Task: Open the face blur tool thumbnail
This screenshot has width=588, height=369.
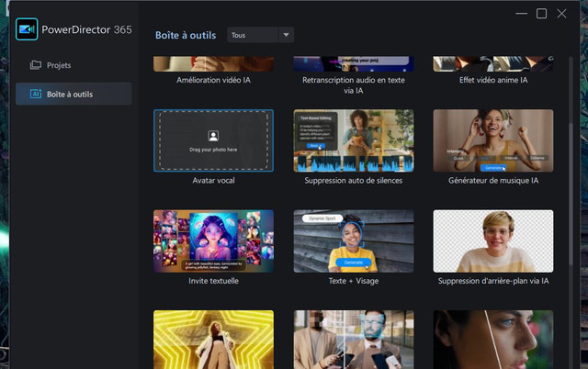Action: click(x=353, y=340)
